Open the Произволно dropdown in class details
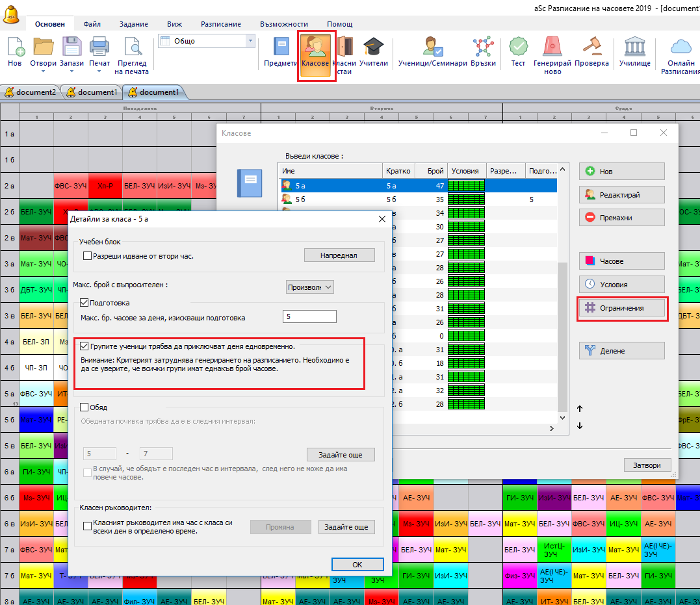The height and width of the screenshot is (605, 700). click(x=310, y=287)
